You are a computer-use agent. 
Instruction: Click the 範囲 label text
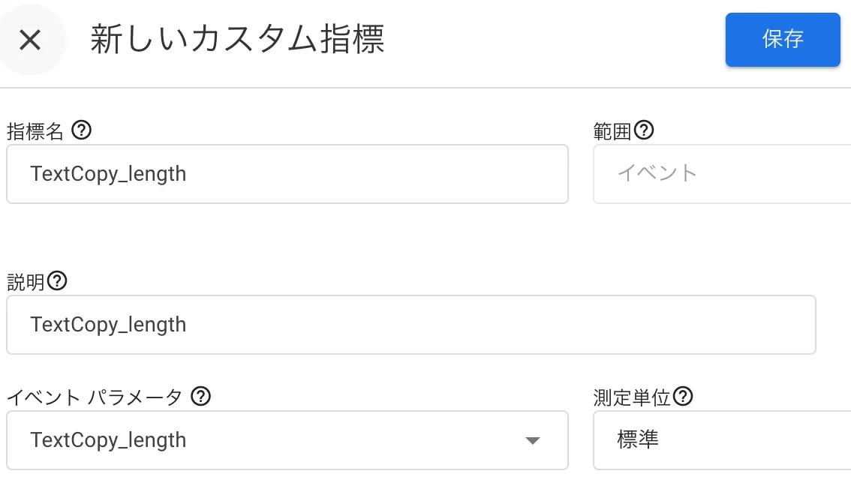612,131
